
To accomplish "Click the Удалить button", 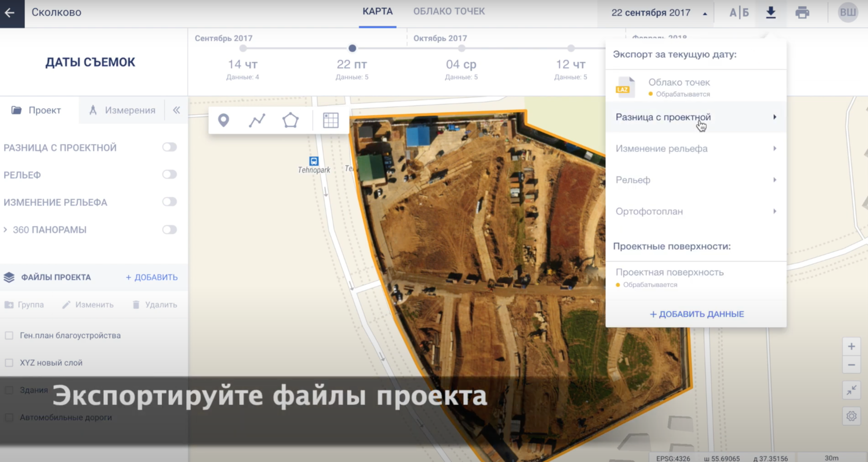I will click(154, 305).
